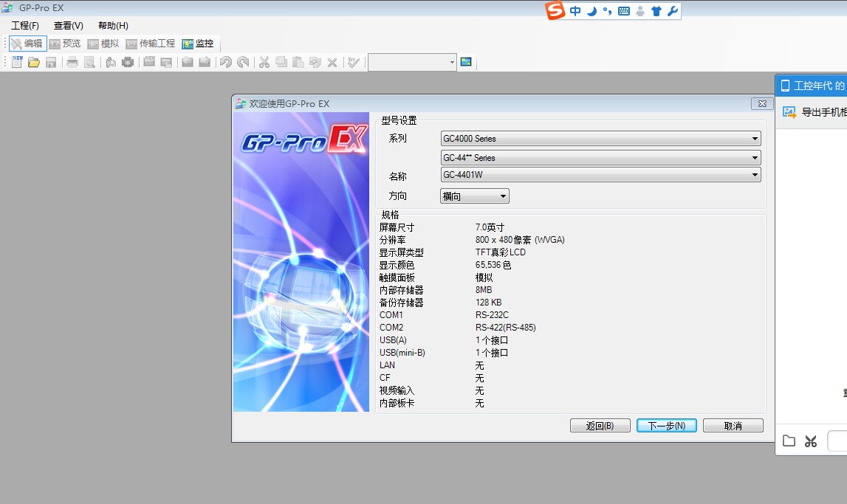Open the GC-44** Series dropdown
This screenshot has height=504, width=847.
[754, 158]
